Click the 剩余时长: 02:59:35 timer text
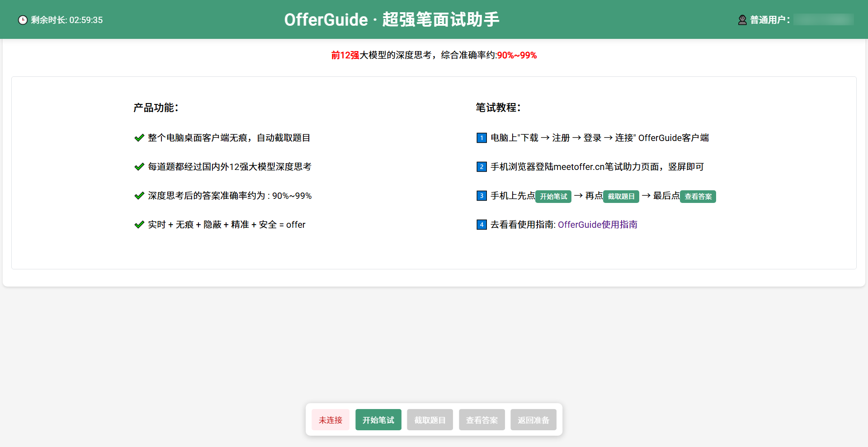868x447 pixels. [x=67, y=20]
